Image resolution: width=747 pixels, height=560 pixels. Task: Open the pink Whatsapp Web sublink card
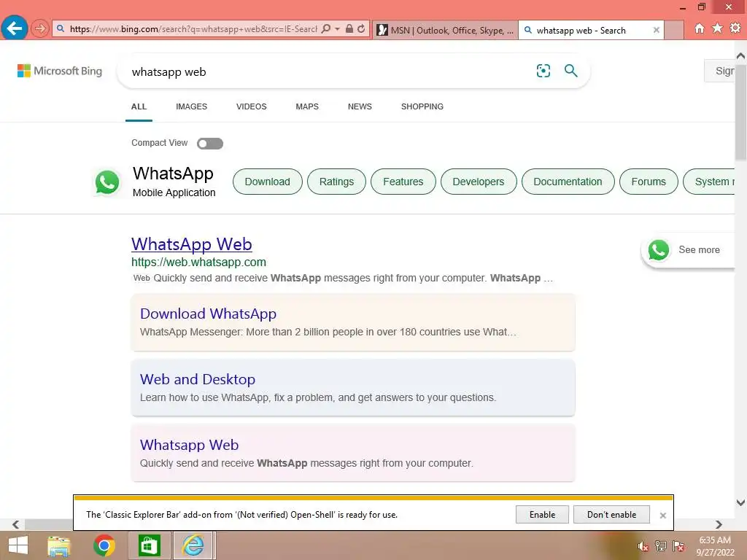pos(353,453)
